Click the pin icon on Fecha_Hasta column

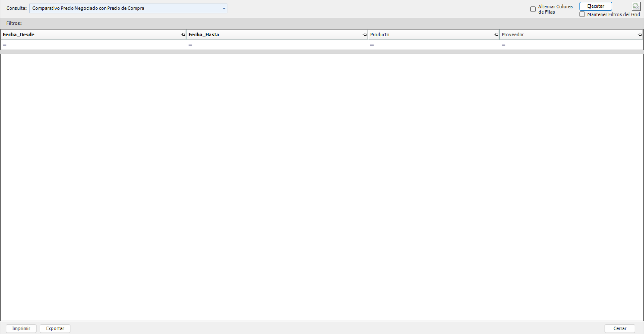click(x=365, y=35)
